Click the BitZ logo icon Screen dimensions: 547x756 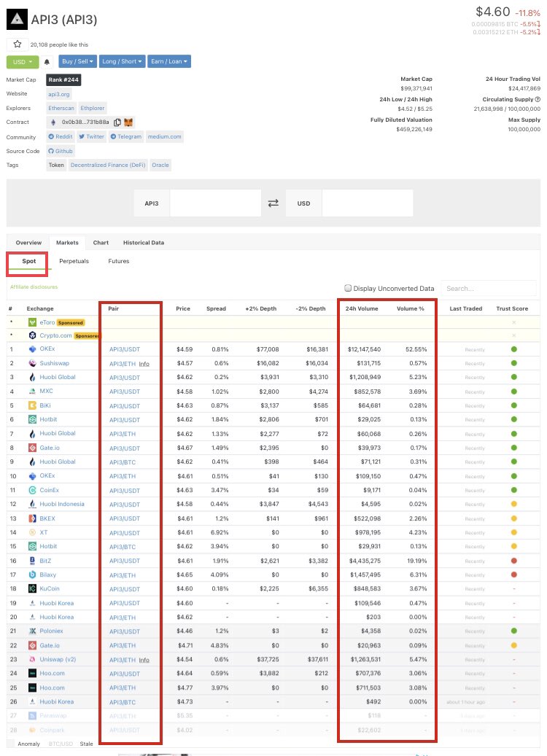tap(32, 561)
